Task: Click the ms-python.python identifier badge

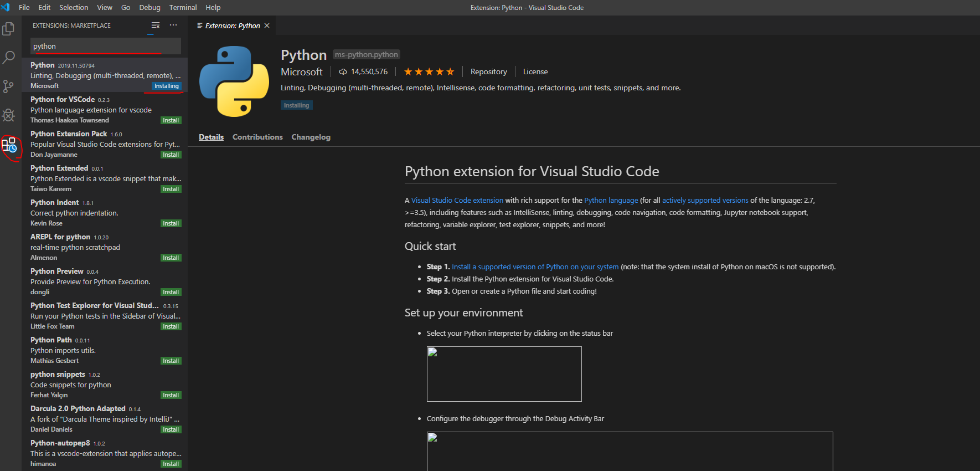Action: point(367,54)
